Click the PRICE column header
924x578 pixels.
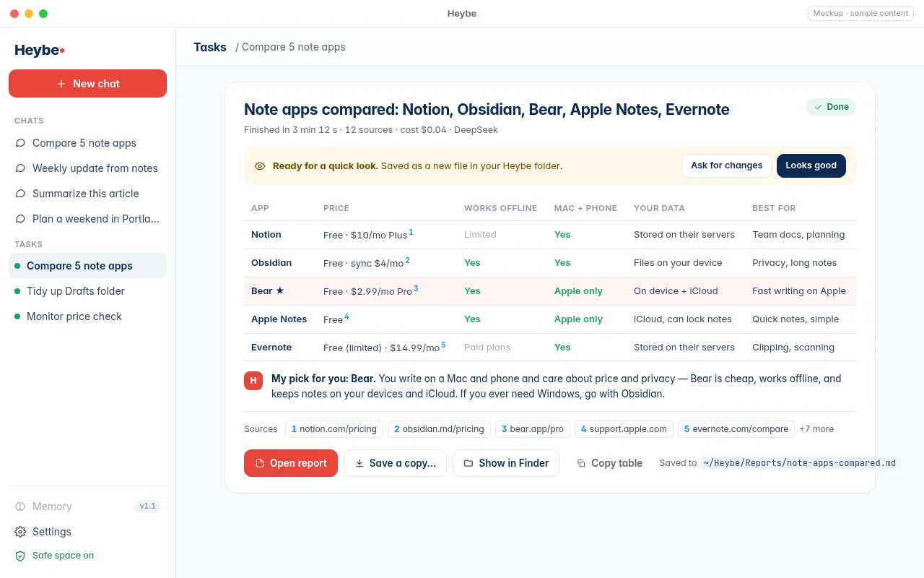(336, 208)
